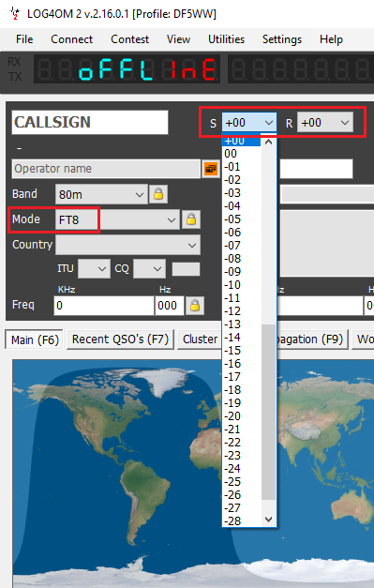Select -01 in the report list
Screen dimensions: 374x588
point(242,167)
